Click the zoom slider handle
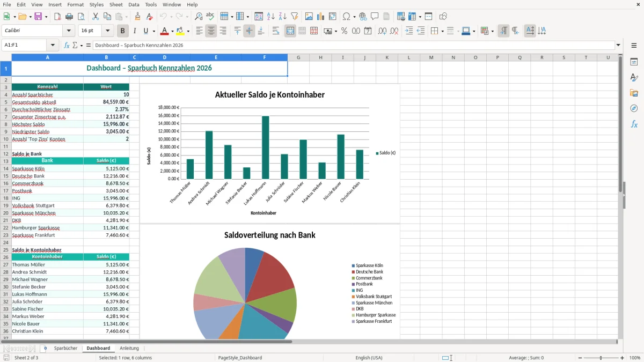644x362 pixels. coord(601,358)
